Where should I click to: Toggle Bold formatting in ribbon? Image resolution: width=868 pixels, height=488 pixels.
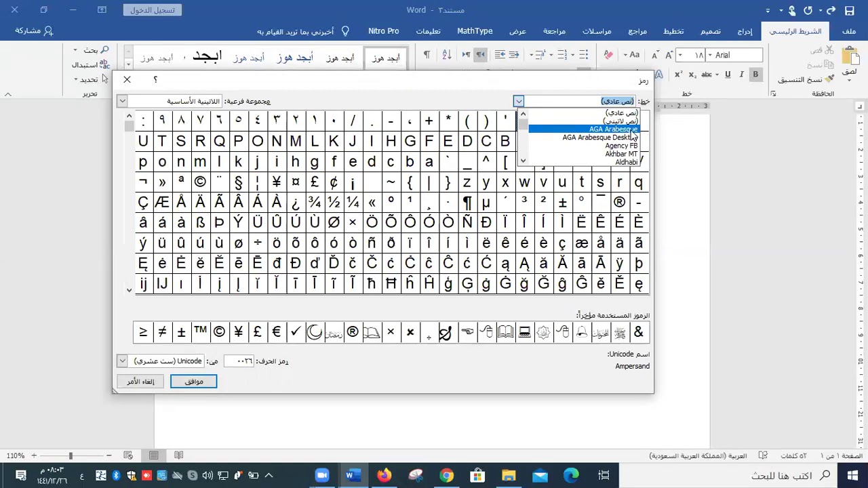point(755,75)
